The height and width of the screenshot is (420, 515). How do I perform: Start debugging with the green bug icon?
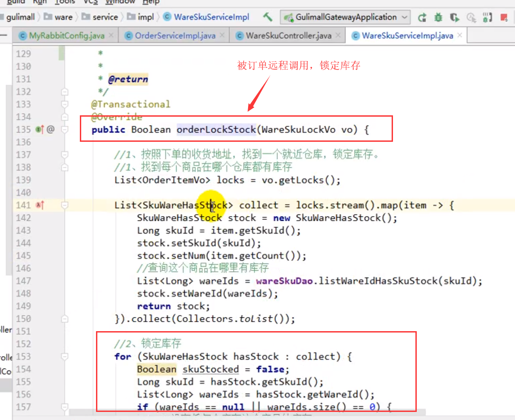pos(438,17)
